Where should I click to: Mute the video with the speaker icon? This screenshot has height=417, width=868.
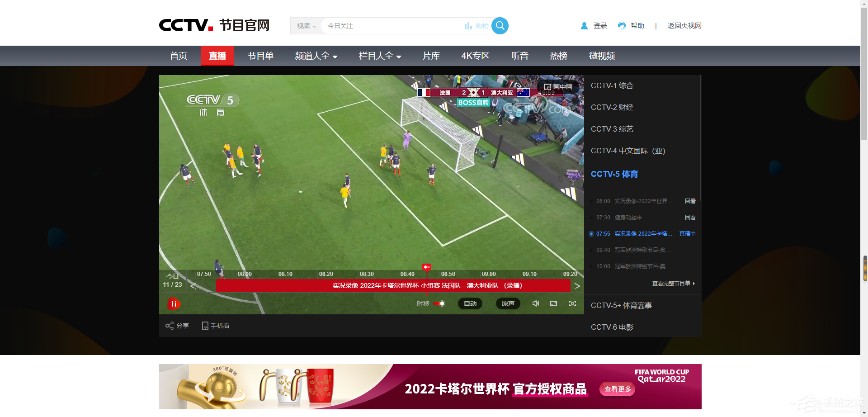(x=536, y=303)
